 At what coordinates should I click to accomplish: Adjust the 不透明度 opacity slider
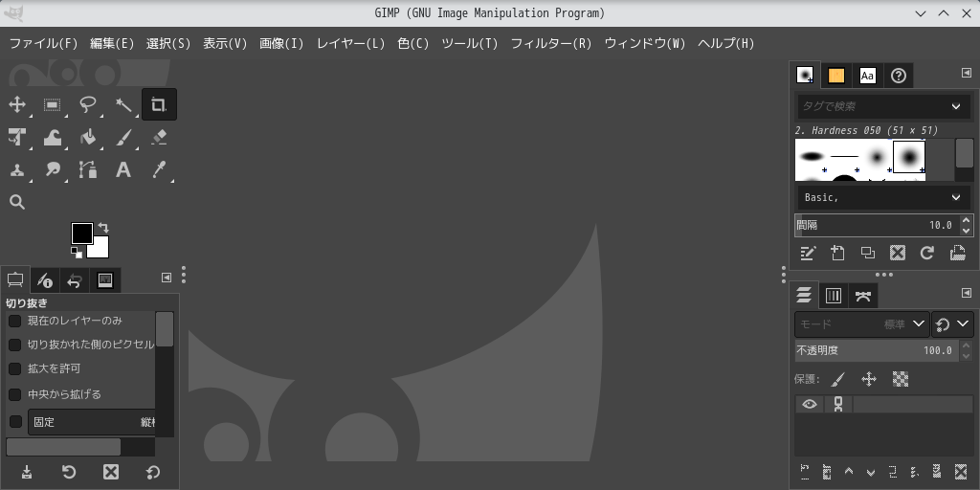tap(877, 350)
